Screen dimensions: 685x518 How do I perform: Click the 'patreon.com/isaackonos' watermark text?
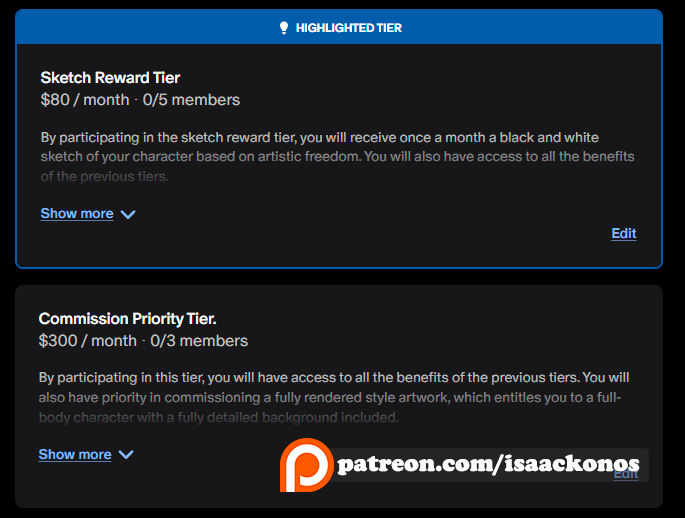[x=488, y=464]
